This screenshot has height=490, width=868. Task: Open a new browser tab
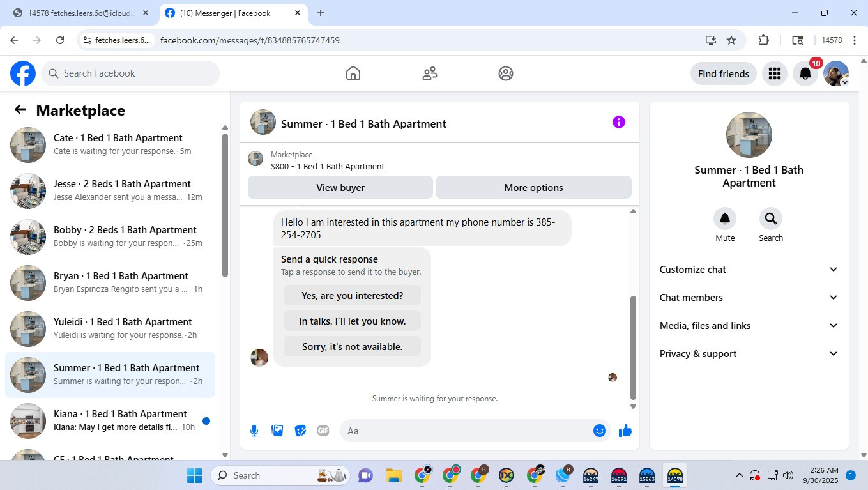coord(321,13)
